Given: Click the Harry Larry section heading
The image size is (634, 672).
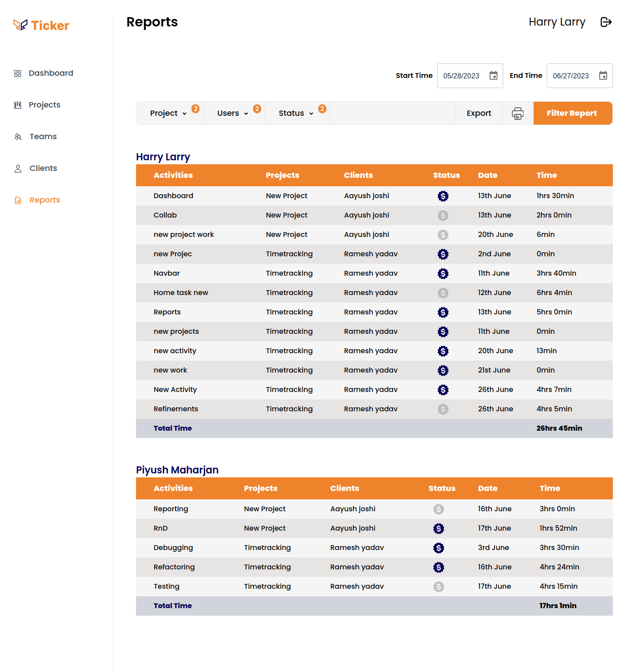Looking at the screenshot, I should click(163, 157).
